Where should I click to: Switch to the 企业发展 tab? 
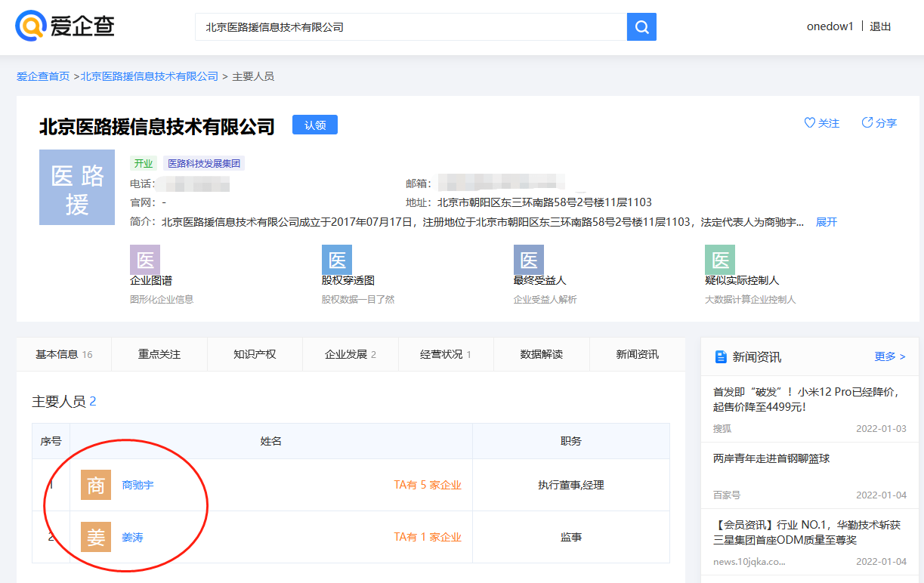point(351,354)
